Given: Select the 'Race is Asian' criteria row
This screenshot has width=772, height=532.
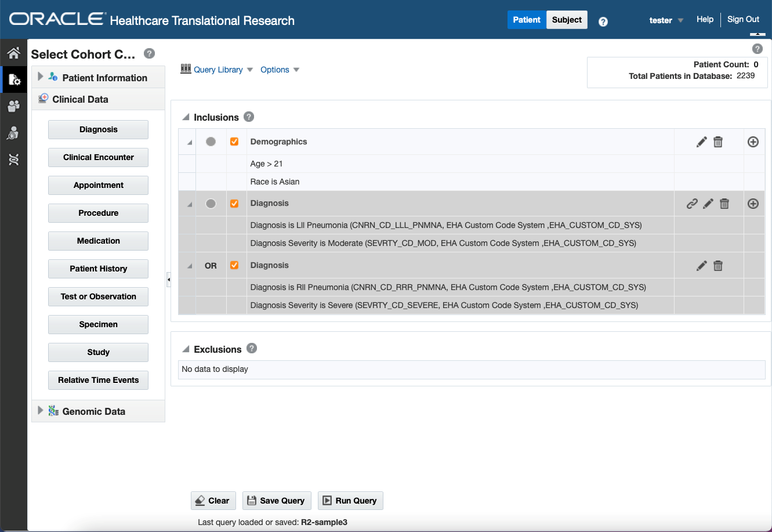Looking at the screenshot, I should (472, 182).
